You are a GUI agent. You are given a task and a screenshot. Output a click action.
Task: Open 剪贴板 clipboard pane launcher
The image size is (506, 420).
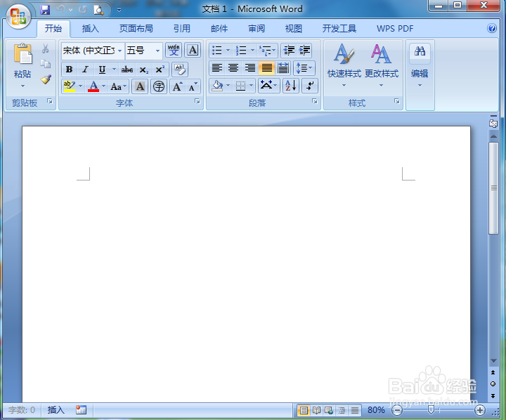coord(50,102)
